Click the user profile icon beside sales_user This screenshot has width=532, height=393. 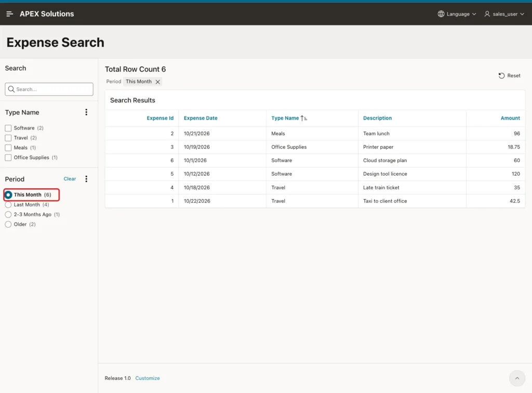click(x=487, y=14)
